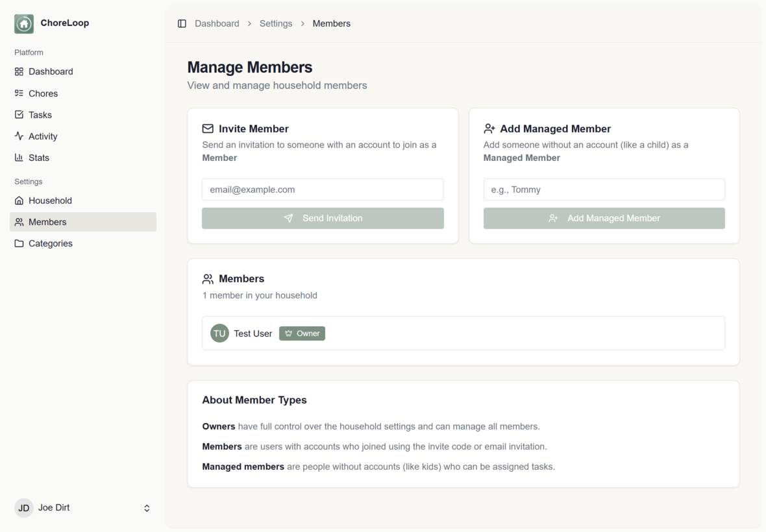Click the JD avatar at bottom left

23,508
